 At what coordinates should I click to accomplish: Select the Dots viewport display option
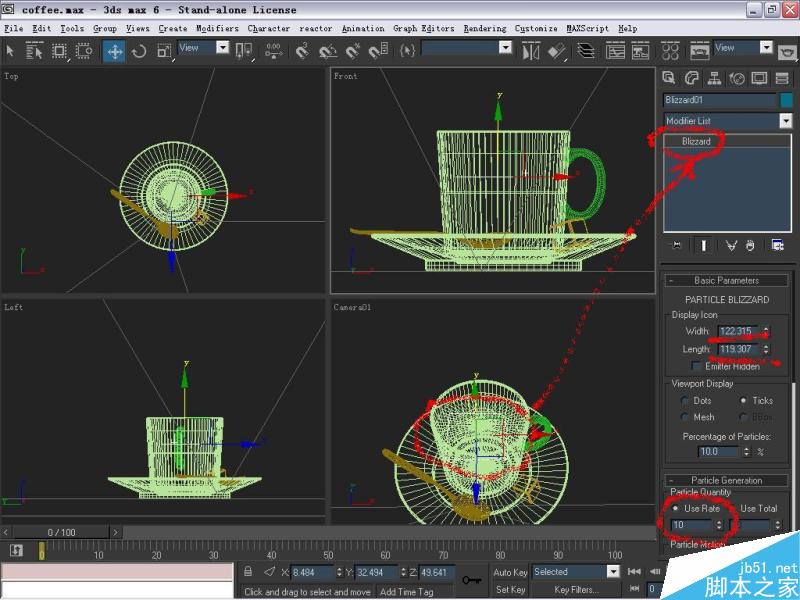point(685,400)
